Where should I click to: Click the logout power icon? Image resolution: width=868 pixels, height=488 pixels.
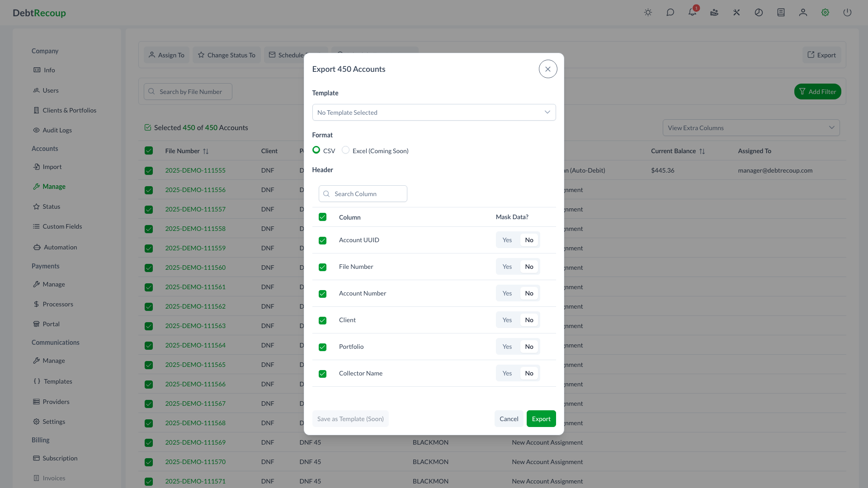[847, 12]
